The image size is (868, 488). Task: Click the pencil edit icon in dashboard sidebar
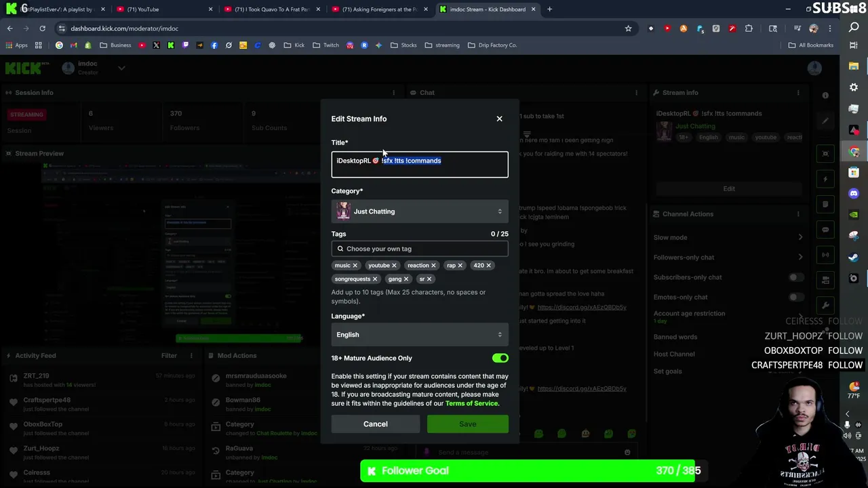pyautogui.click(x=825, y=121)
